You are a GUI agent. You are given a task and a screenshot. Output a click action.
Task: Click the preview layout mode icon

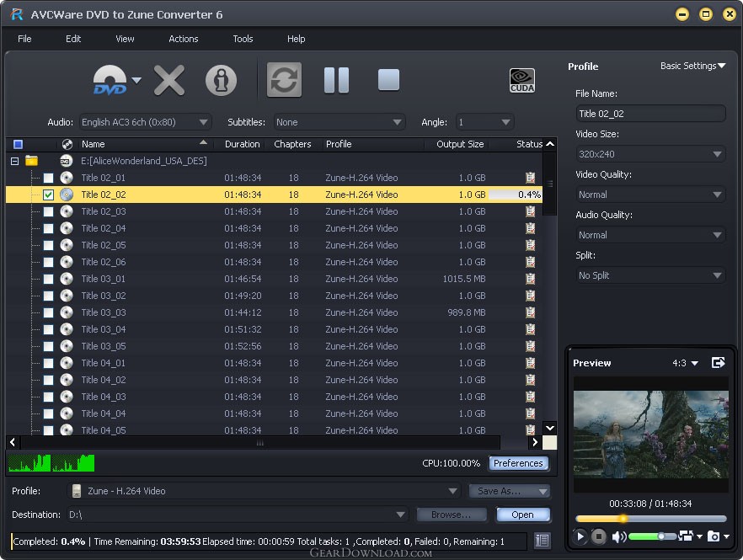(686, 536)
